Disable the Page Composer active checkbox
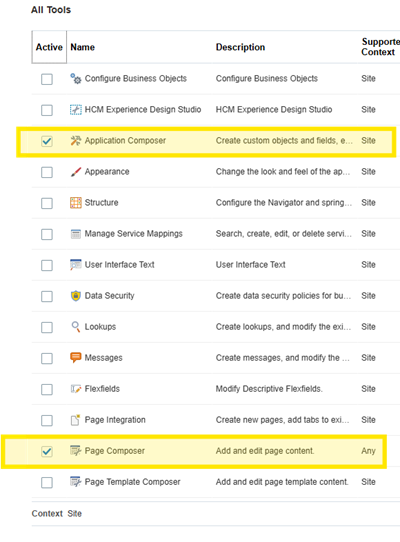 click(x=47, y=451)
